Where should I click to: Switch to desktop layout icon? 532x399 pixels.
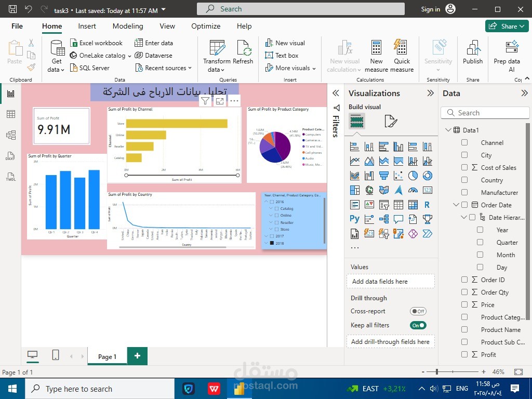32,355
